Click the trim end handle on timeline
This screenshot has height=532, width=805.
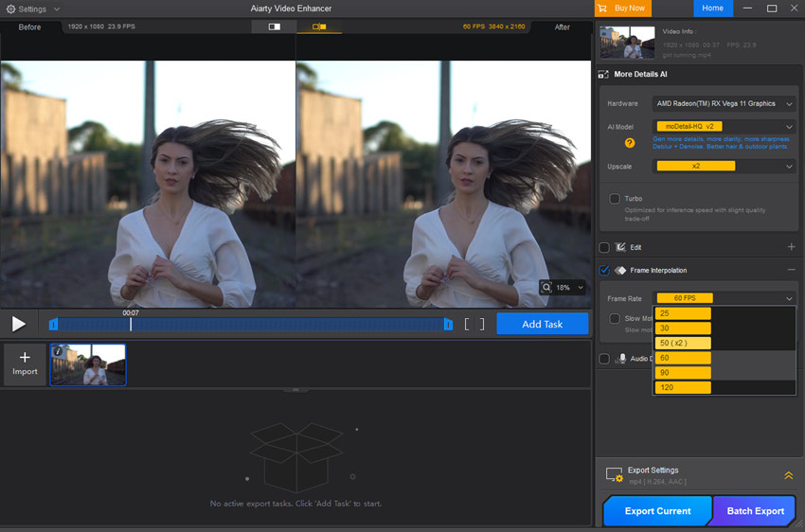click(448, 325)
